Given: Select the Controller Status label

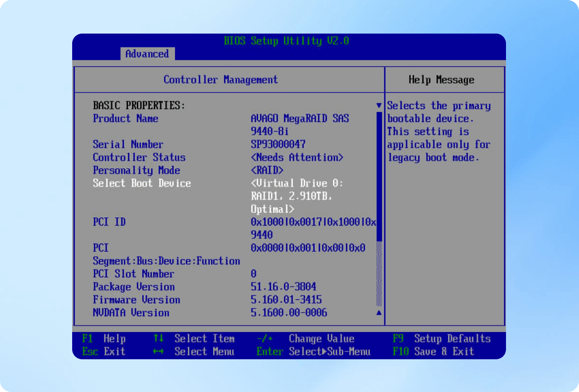Looking at the screenshot, I should [x=139, y=157].
